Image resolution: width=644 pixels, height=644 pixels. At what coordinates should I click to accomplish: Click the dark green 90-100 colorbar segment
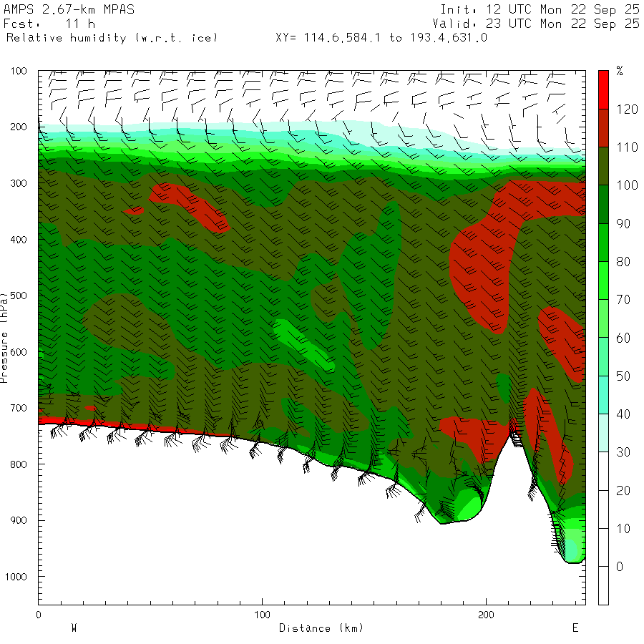pos(603,204)
